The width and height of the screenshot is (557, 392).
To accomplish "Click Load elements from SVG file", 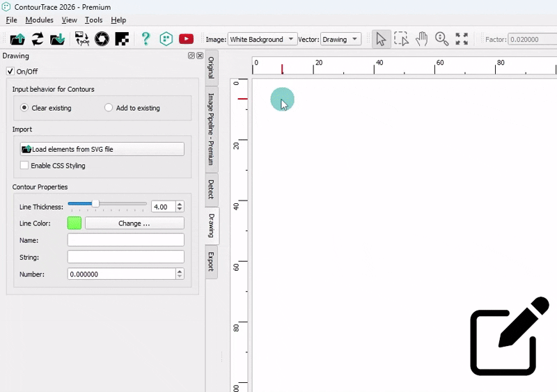I will (102, 149).
